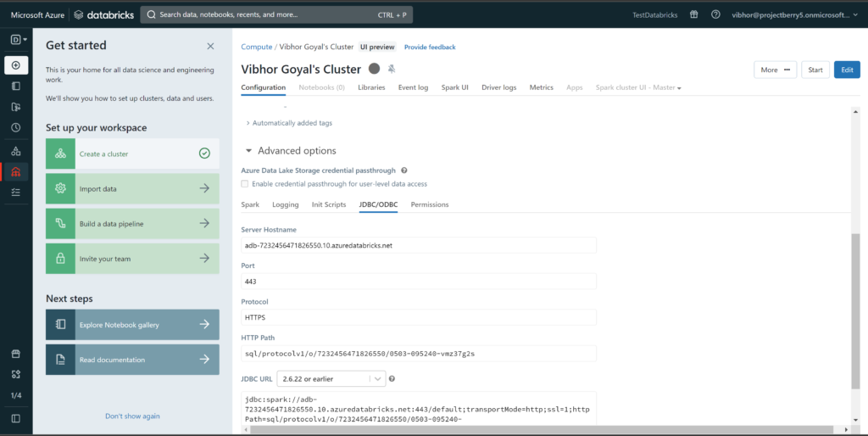Click the Start cluster button
Image resolution: width=868 pixels, height=436 pixels.
pos(815,70)
